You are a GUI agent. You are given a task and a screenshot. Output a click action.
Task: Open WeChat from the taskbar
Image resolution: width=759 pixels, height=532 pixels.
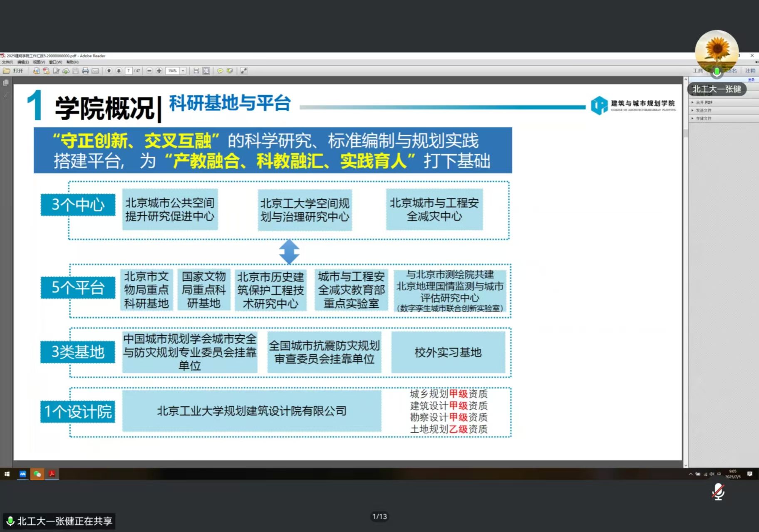37,474
